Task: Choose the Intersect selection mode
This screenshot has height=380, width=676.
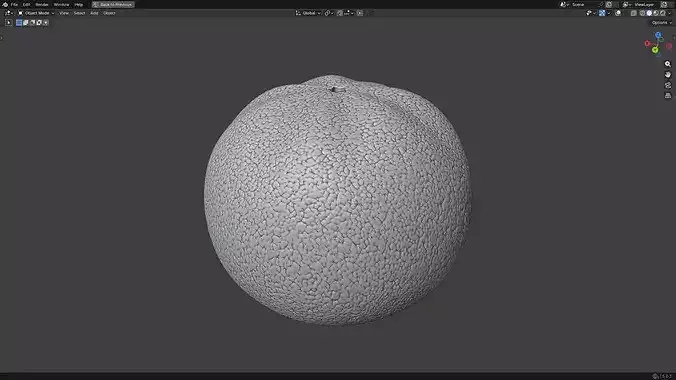Action: pyautogui.click(x=46, y=22)
